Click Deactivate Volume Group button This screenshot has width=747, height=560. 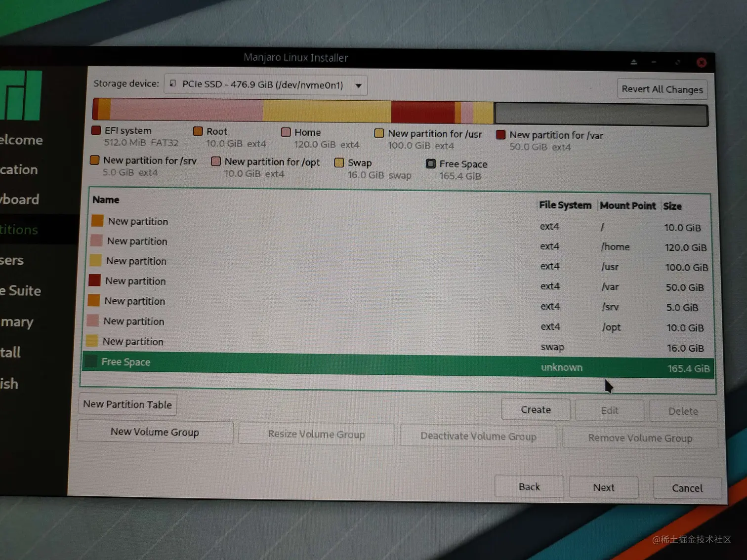coord(478,436)
